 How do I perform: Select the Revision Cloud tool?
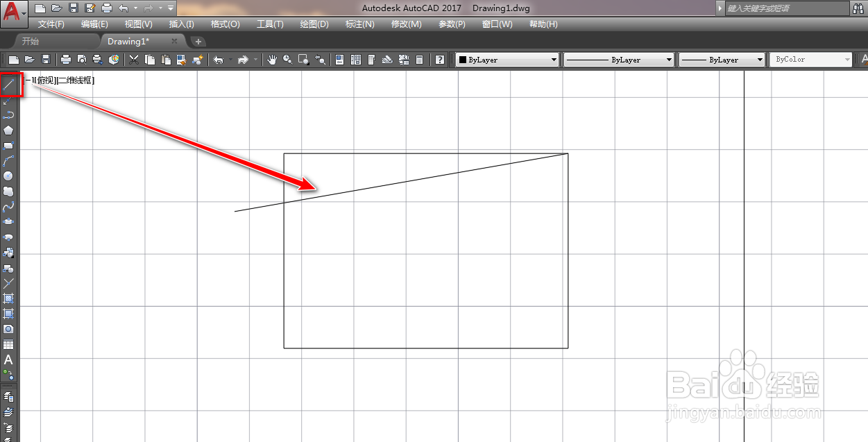8,191
